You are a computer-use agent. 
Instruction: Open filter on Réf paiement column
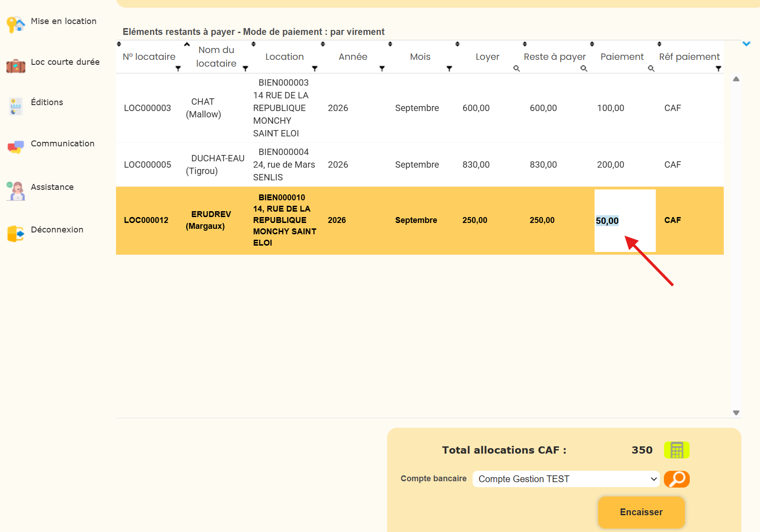point(718,68)
